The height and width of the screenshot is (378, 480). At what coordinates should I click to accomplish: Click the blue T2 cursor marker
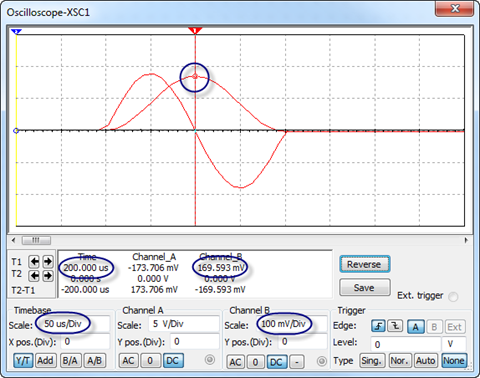[x=16, y=32]
